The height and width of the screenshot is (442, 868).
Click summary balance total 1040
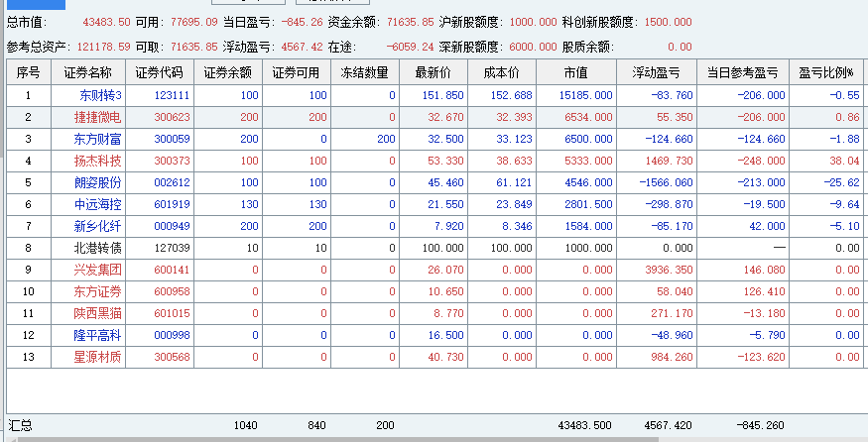click(x=245, y=425)
